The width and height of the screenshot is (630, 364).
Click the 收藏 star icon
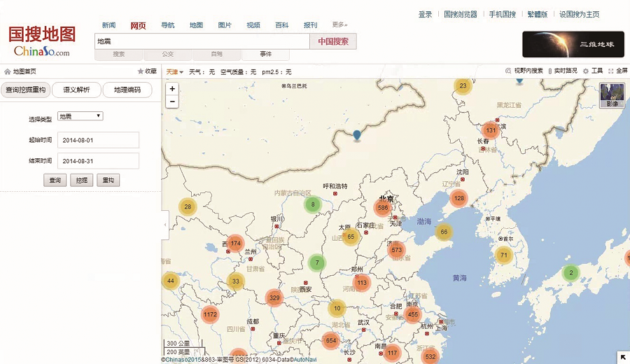140,71
